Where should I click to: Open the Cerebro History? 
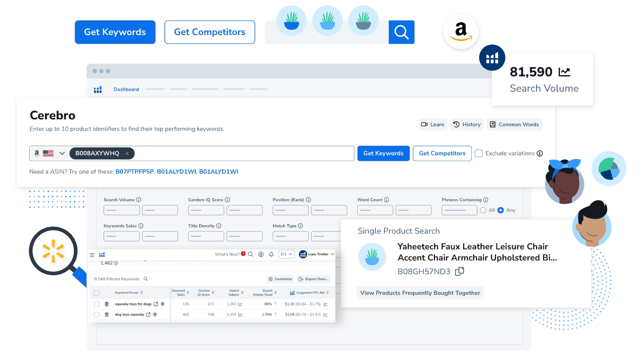467,125
